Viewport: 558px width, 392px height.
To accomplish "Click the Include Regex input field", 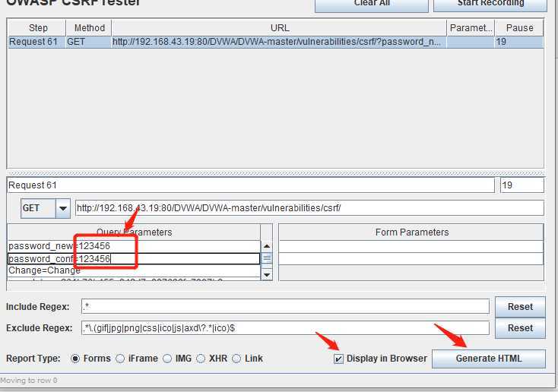I will [x=285, y=307].
